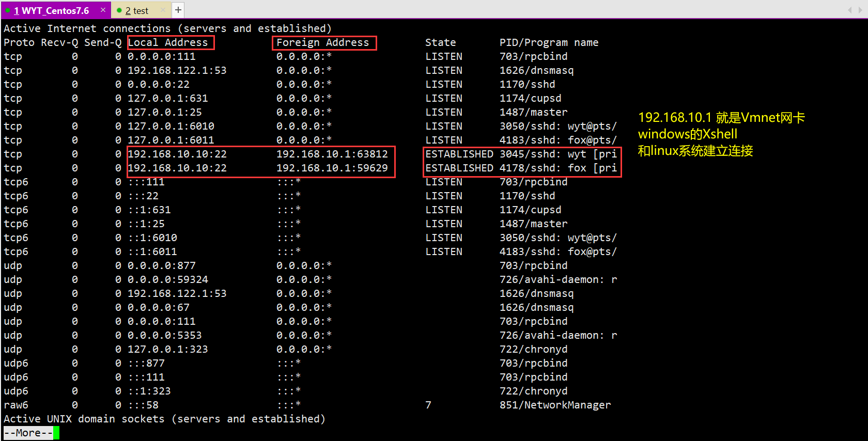868x441 pixels.
Task: Click tcp6 local address ::1:631
Action: 149,210
